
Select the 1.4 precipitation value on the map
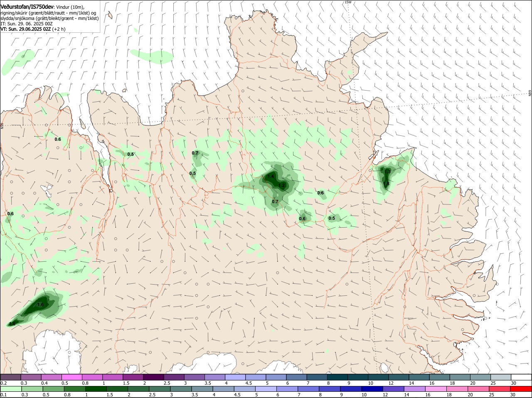click(271, 176)
